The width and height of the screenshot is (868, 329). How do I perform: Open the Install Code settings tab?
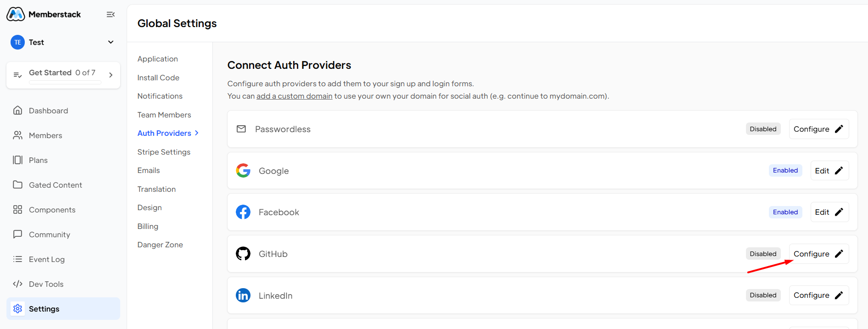pyautogui.click(x=158, y=78)
